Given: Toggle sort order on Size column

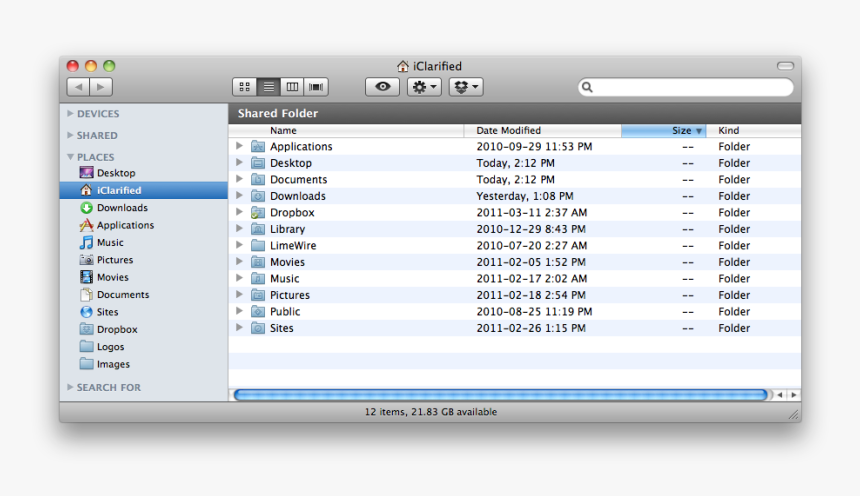Looking at the screenshot, I should coord(664,131).
